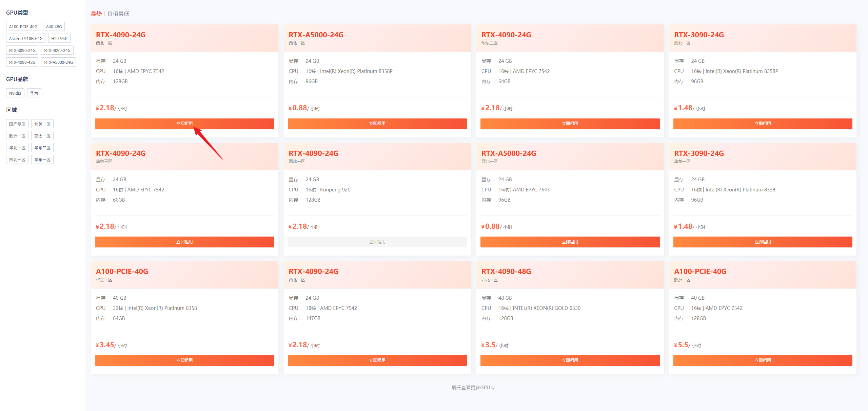The height and width of the screenshot is (411, 868).
Task: Toggle A100-PCIE-40G GPU type filter
Action: point(23,26)
